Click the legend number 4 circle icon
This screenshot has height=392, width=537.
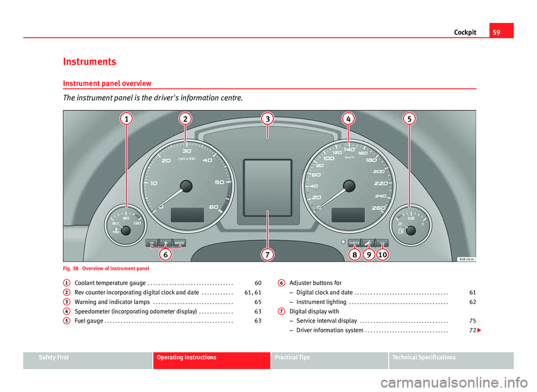pyautogui.click(x=67, y=311)
